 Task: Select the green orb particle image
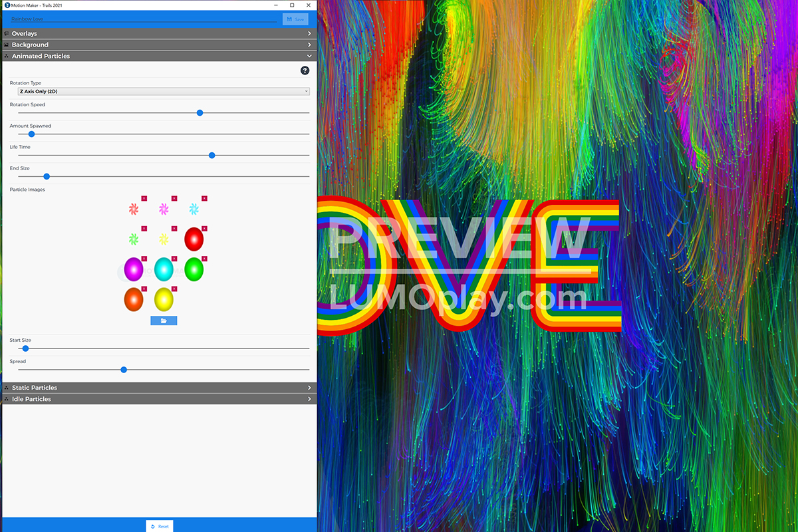pyautogui.click(x=194, y=269)
